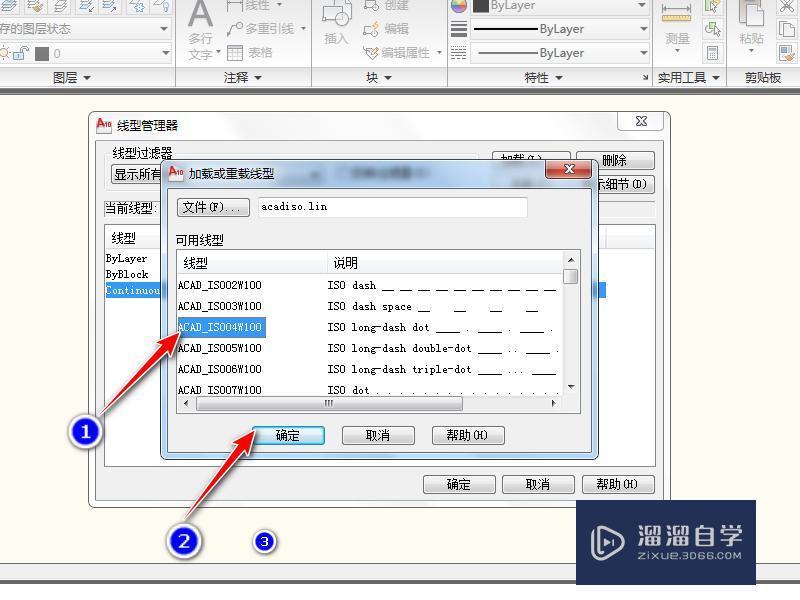Expand the 图层 panel
The height and width of the screenshot is (600, 800).
[x=71, y=78]
